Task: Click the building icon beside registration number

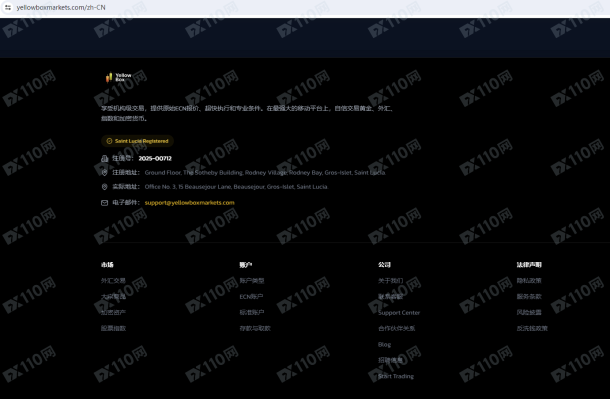Action: [105, 158]
